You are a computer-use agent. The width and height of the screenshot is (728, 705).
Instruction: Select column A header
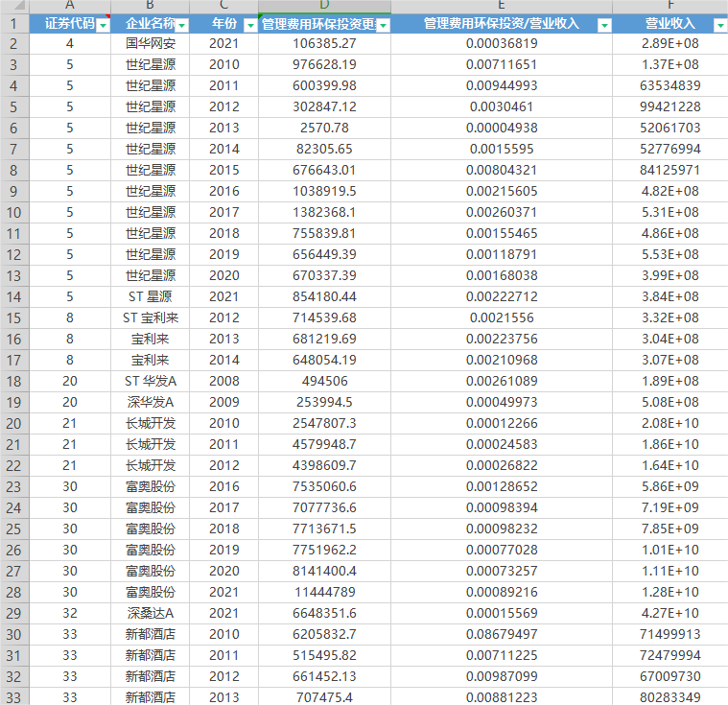point(70,6)
